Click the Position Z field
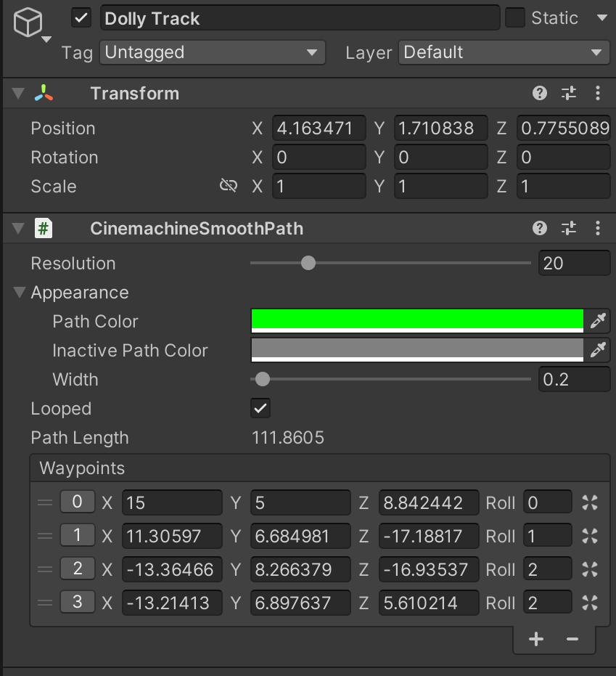The width and height of the screenshot is (616, 676). pos(564,128)
